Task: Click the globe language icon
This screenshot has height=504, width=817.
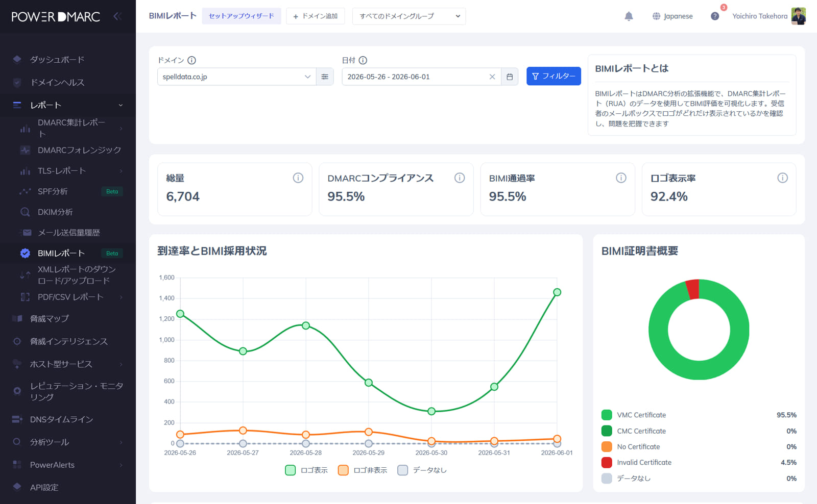Action: pyautogui.click(x=656, y=16)
